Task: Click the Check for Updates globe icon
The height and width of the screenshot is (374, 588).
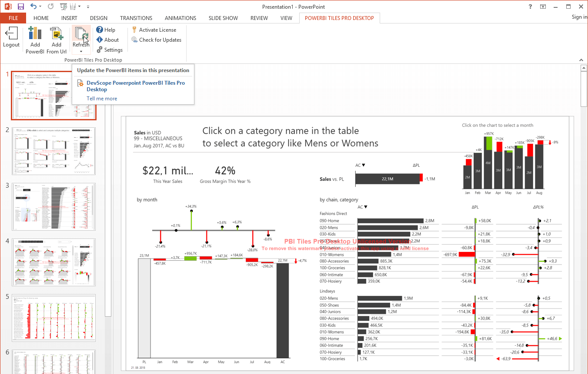Action: [134, 40]
